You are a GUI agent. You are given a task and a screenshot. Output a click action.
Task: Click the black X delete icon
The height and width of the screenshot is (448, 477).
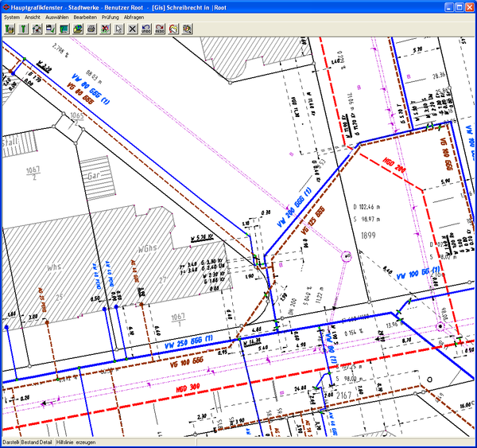click(x=132, y=29)
